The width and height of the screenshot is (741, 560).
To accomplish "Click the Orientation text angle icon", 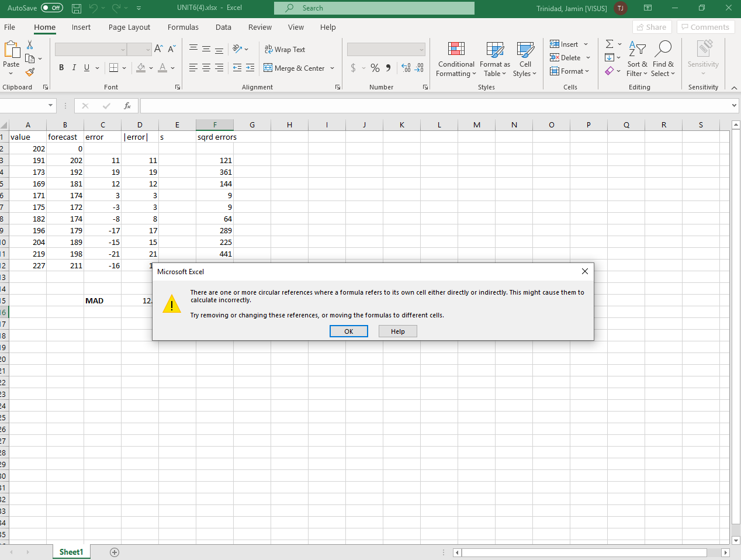I will (x=237, y=49).
